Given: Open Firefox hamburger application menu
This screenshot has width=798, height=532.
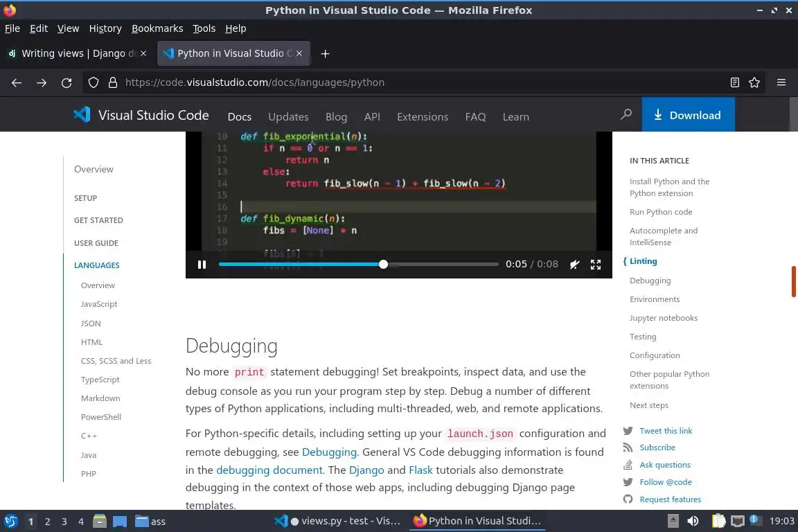Looking at the screenshot, I should [781, 82].
